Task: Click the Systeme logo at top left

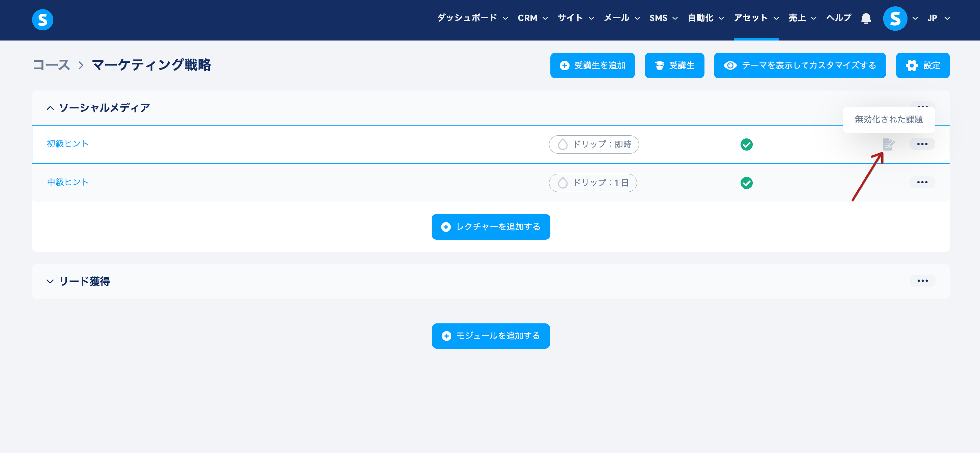Action: click(x=42, y=20)
